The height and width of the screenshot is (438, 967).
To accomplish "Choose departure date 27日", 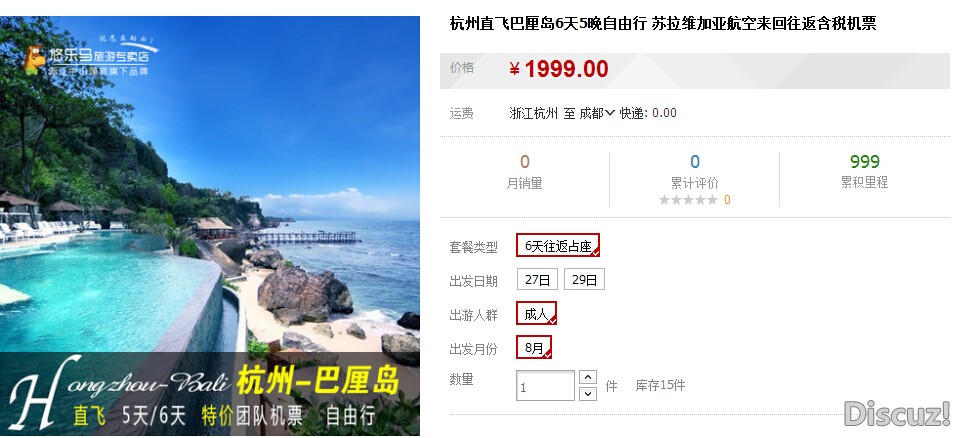I will 537,279.
